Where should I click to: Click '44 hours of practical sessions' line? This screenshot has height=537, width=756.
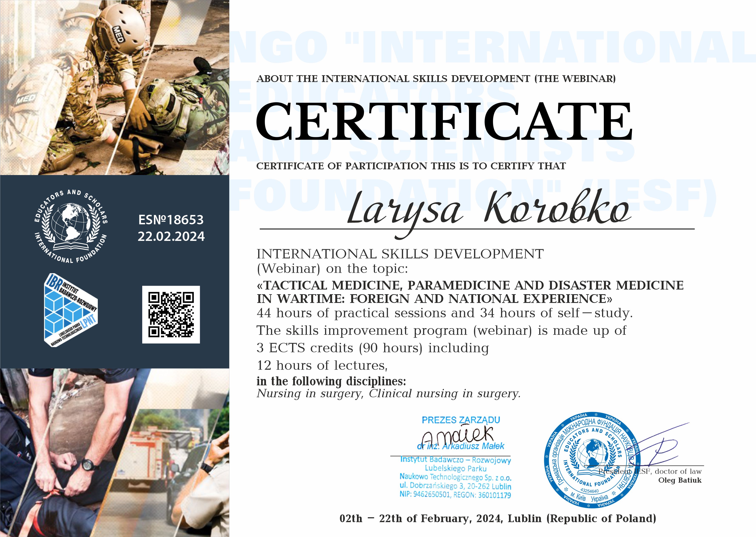coord(445,313)
